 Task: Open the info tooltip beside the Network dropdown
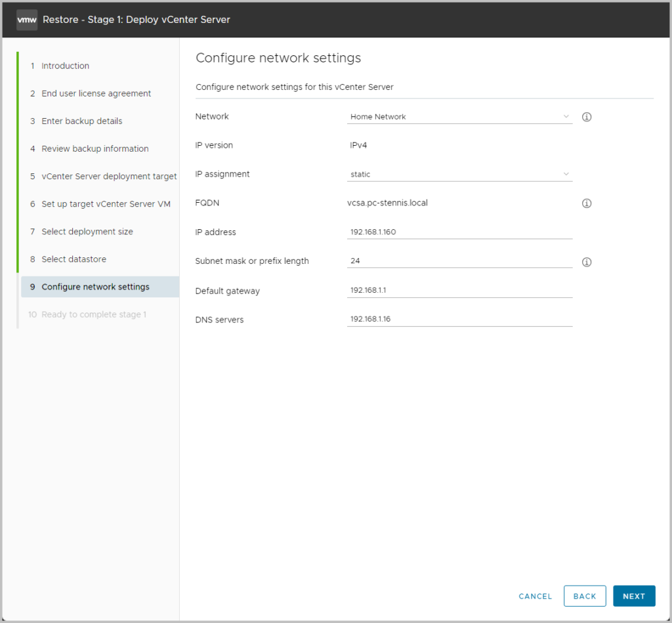tap(586, 116)
